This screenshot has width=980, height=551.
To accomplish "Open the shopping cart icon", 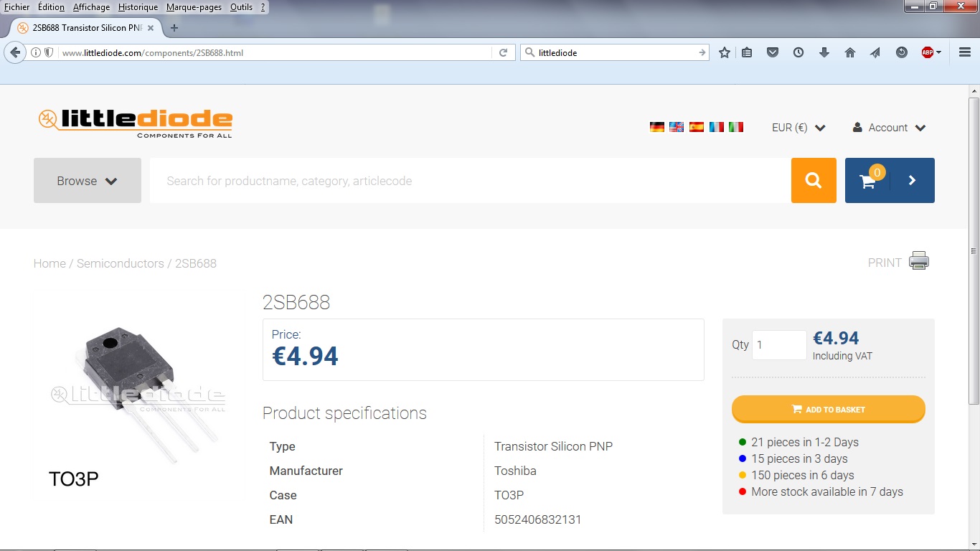I will tap(868, 181).
